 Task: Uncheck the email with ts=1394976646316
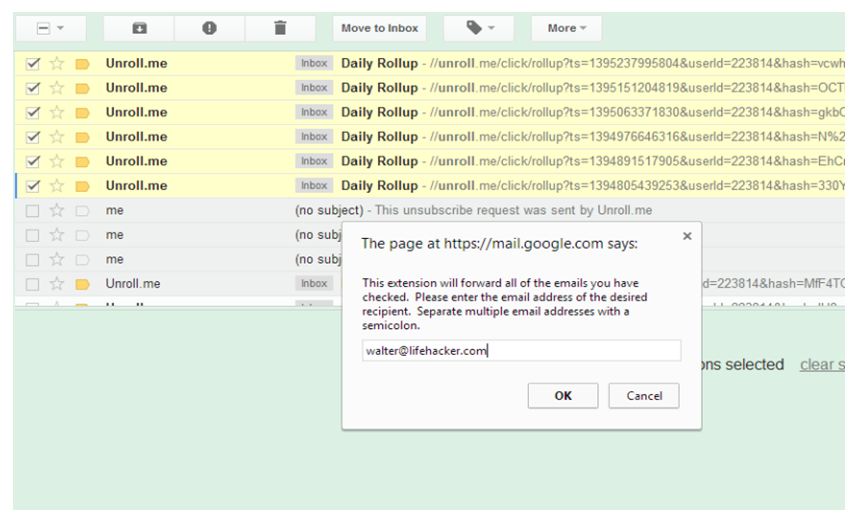pos(33,137)
